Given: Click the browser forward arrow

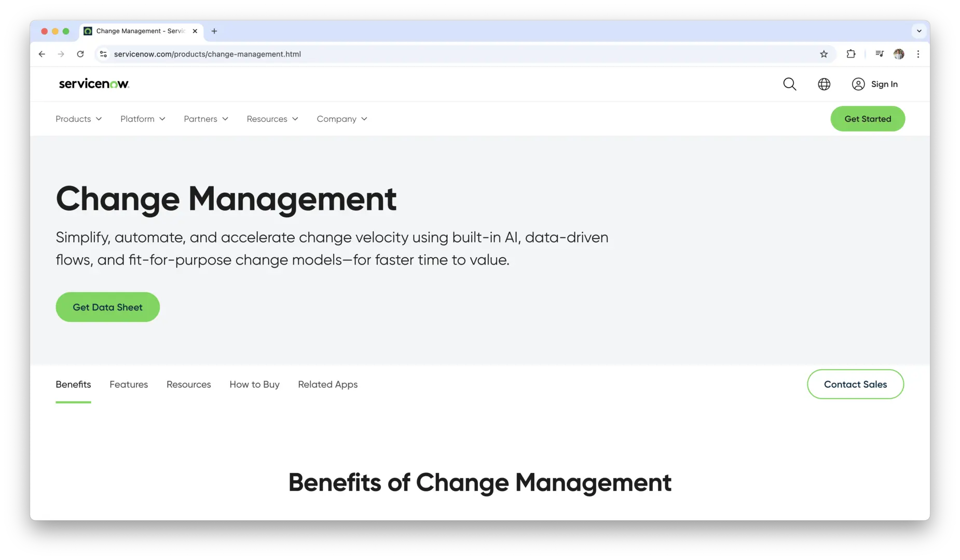Looking at the screenshot, I should point(61,54).
